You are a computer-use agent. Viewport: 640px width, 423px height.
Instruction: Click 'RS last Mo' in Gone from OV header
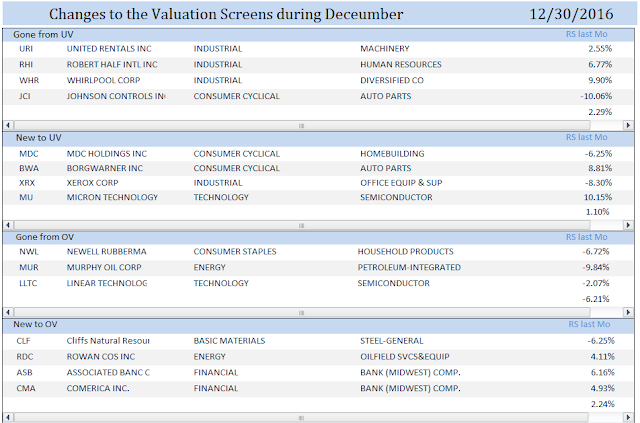pyautogui.click(x=587, y=237)
